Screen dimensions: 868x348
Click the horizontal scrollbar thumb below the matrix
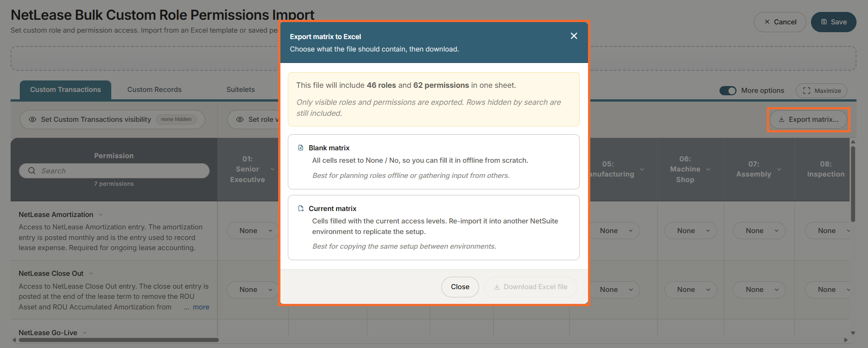click(x=119, y=340)
